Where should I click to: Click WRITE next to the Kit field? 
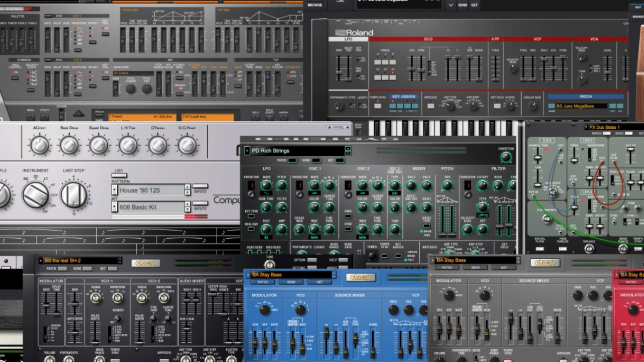tap(200, 203)
